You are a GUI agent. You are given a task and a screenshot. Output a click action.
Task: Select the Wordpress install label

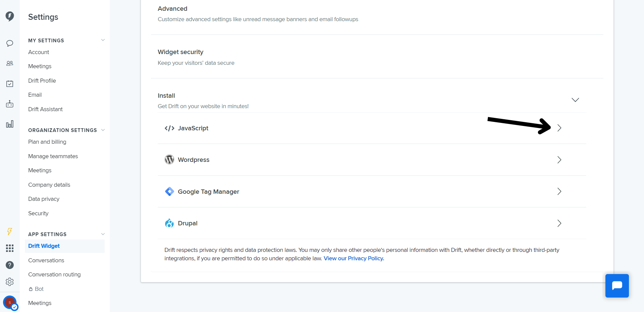point(194,160)
